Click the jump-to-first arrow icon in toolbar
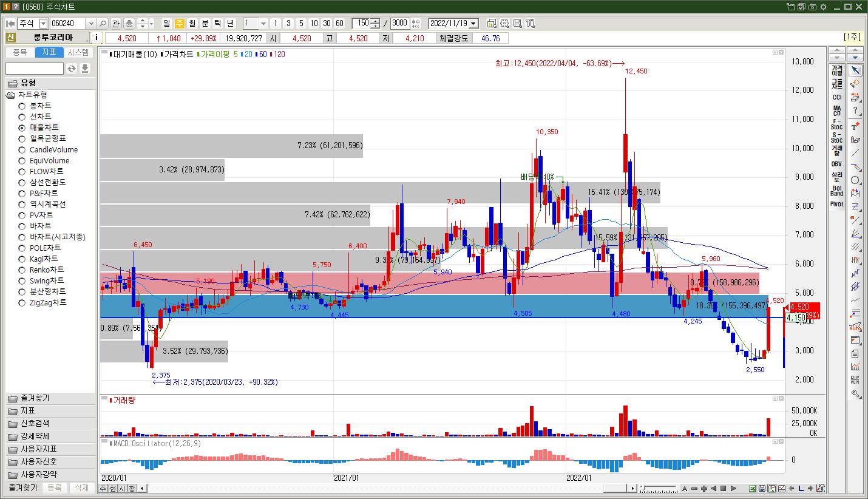This screenshot has width=868, height=499. (x=10, y=23)
